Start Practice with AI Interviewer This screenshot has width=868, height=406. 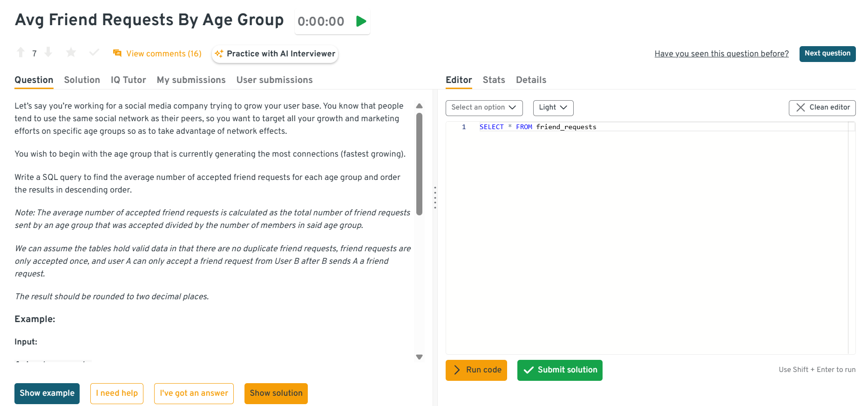pos(275,54)
